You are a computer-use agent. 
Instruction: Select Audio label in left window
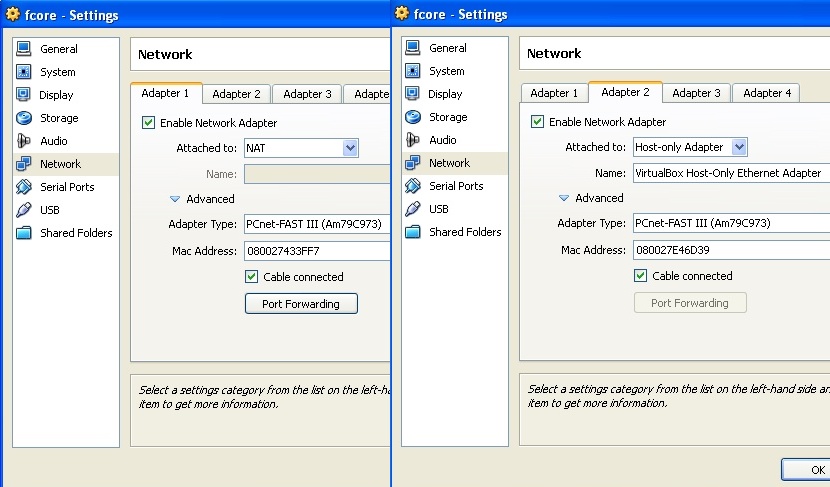pos(54,141)
